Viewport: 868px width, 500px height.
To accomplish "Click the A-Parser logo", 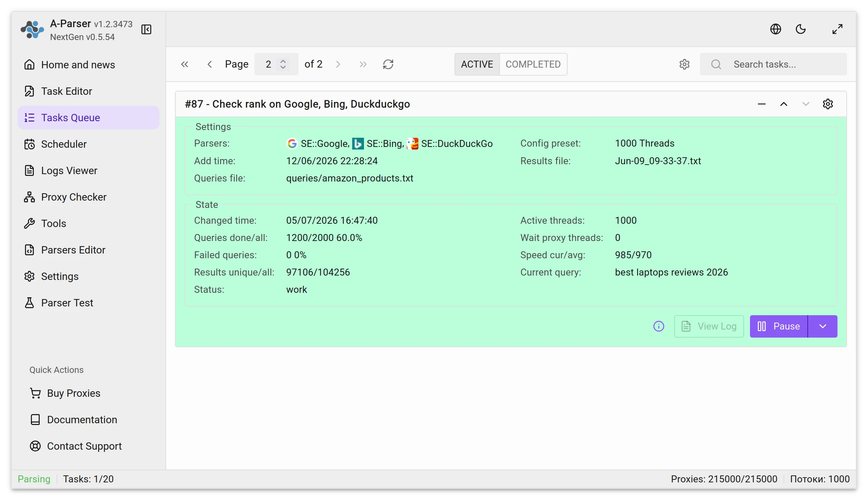I will (32, 30).
